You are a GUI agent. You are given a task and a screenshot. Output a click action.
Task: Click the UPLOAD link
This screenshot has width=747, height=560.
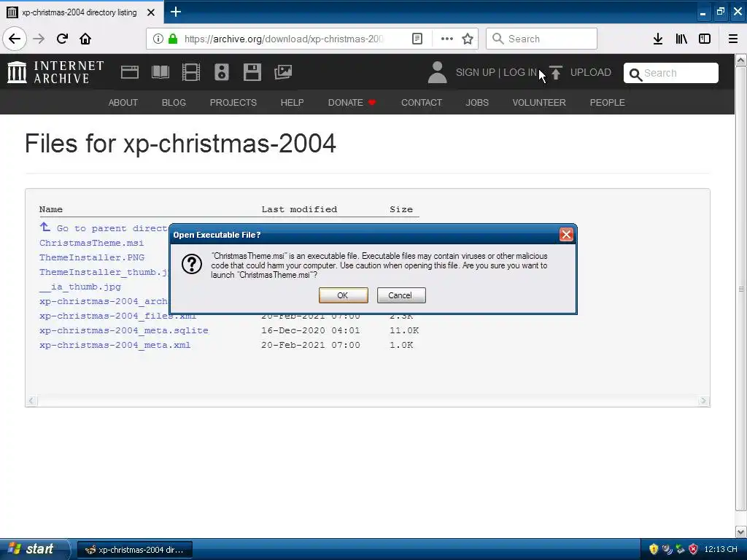(591, 72)
